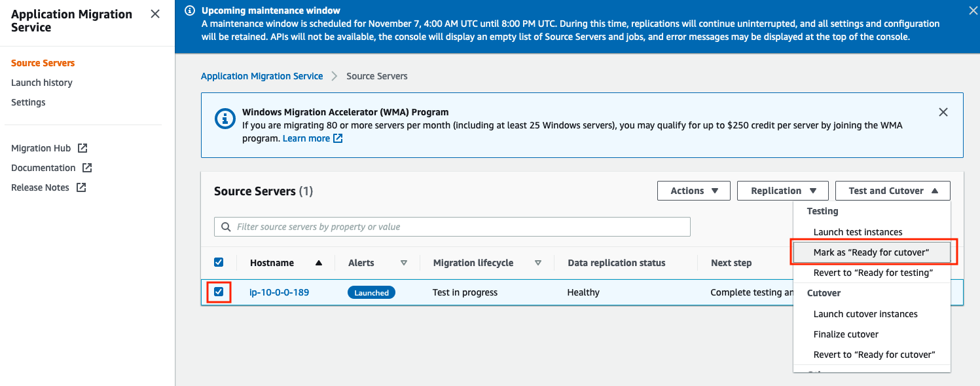Go to Launch history
Image resolution: width=980 pixels, height=386 pixels.
click(42, 83)
